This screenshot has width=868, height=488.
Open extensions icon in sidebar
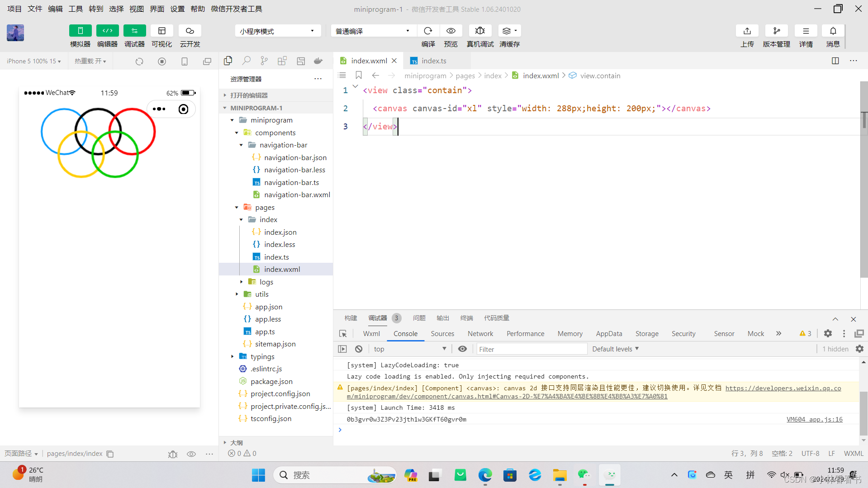click(x=282, y=61)
